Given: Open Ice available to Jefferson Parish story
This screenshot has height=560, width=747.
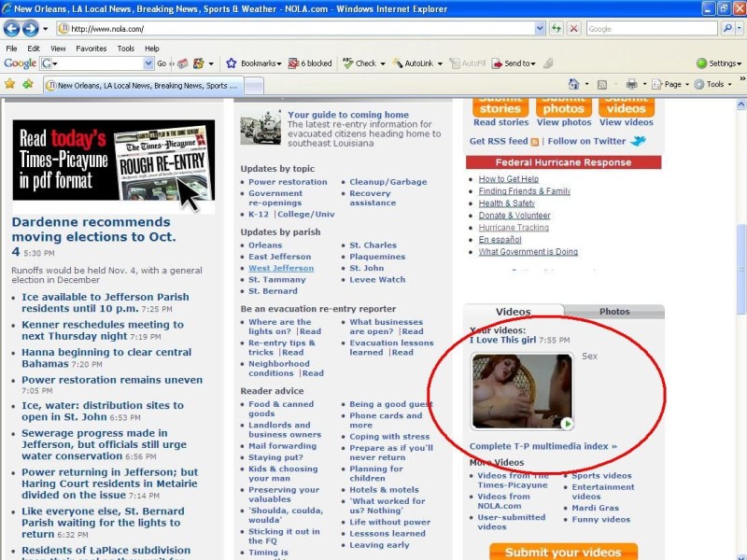Looking at the screenshot, I should coord(106,302).
